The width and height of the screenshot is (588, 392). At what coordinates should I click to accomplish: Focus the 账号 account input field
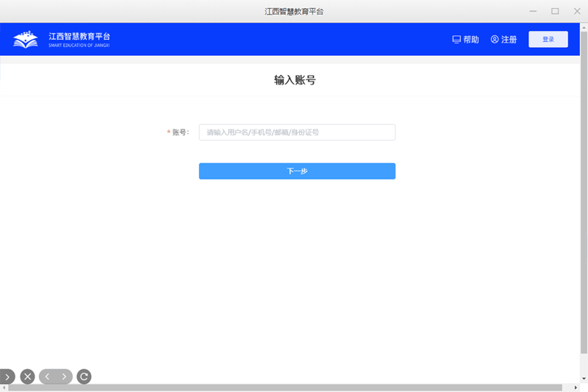click(297, 132)
